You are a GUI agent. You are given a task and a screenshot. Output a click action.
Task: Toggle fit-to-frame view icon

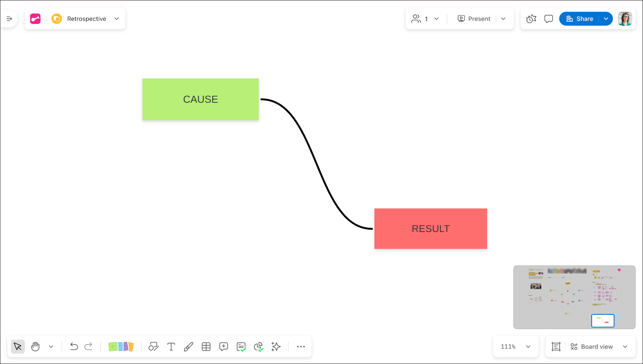(x=556, y=347)
